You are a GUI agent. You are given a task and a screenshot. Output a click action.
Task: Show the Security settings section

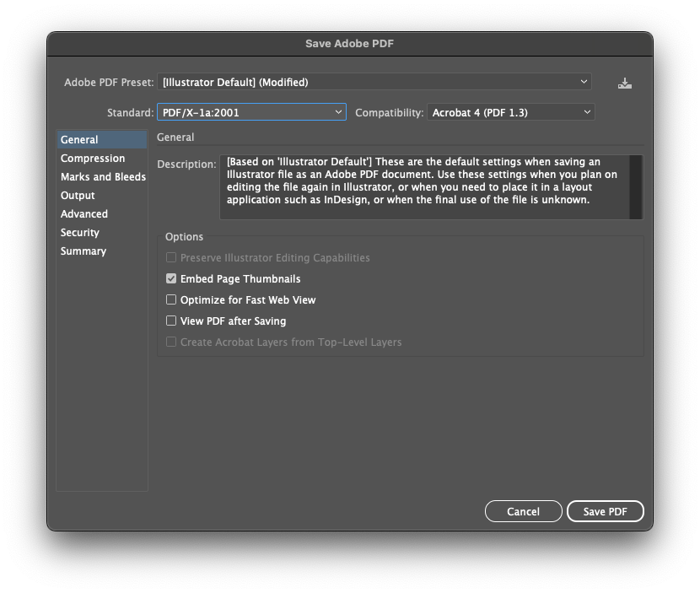[80, 233]
